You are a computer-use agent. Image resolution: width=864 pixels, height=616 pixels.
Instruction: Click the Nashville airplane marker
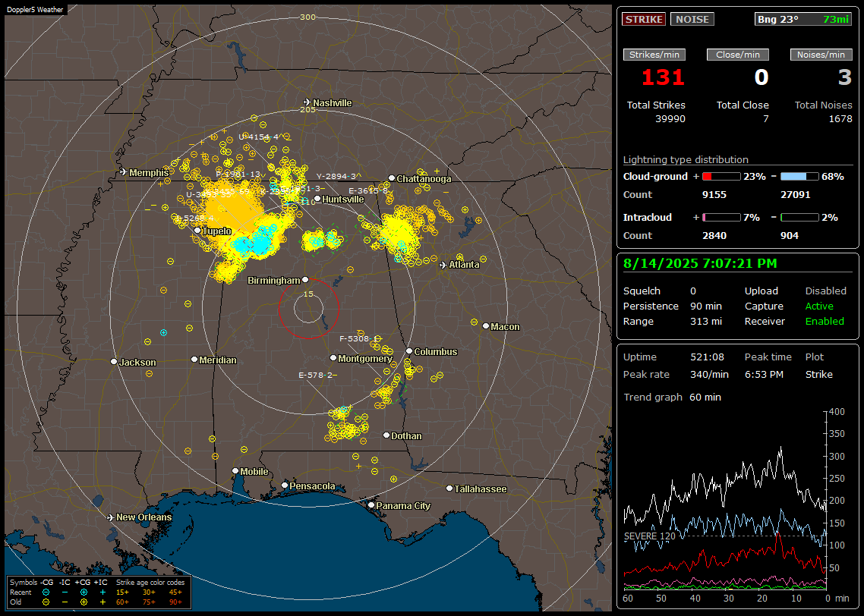307,102
